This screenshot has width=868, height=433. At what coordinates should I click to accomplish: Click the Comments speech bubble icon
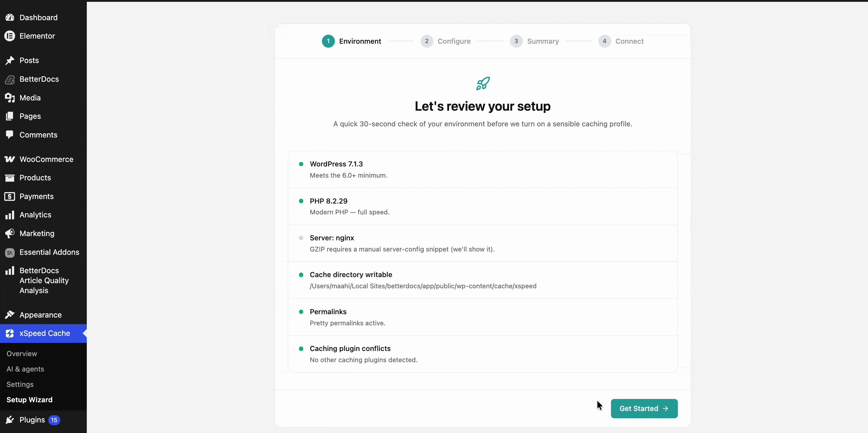[10, 135]
